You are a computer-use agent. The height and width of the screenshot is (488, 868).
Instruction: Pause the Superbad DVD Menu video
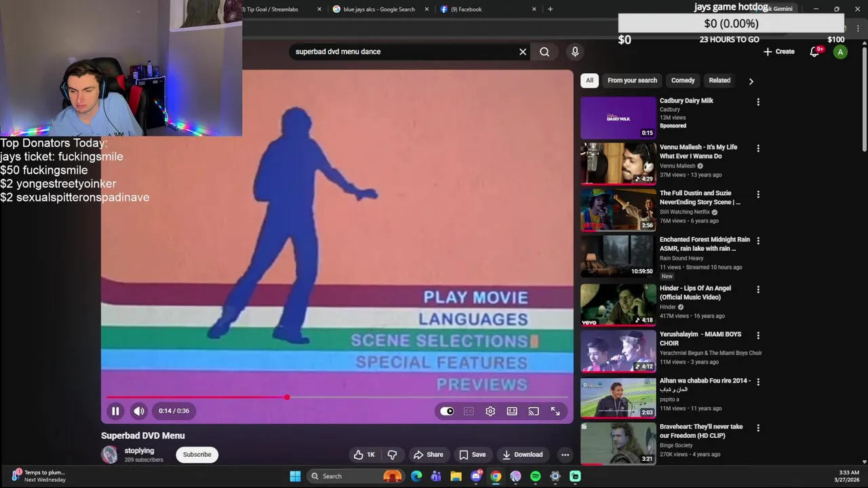(115, 411)
